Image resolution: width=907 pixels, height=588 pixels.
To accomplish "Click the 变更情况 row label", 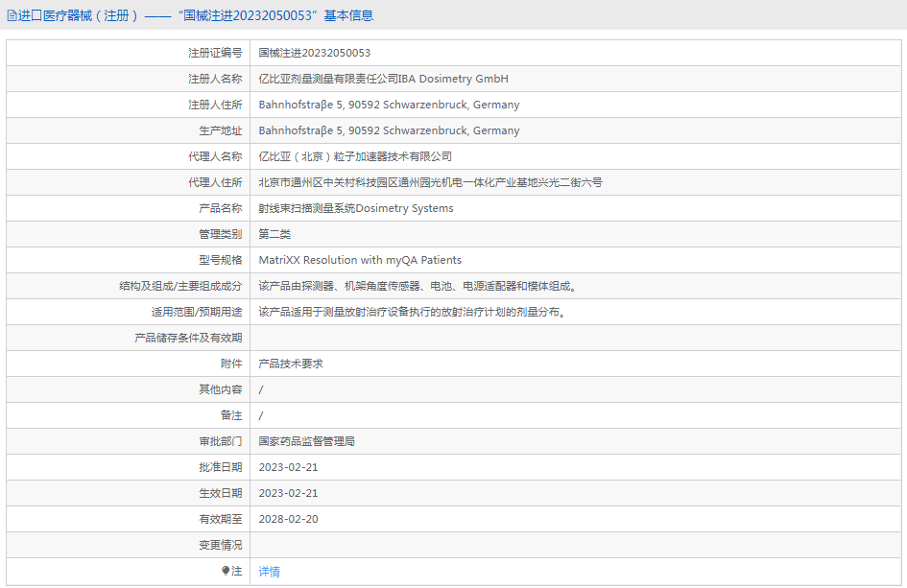I will coord(221,545).
